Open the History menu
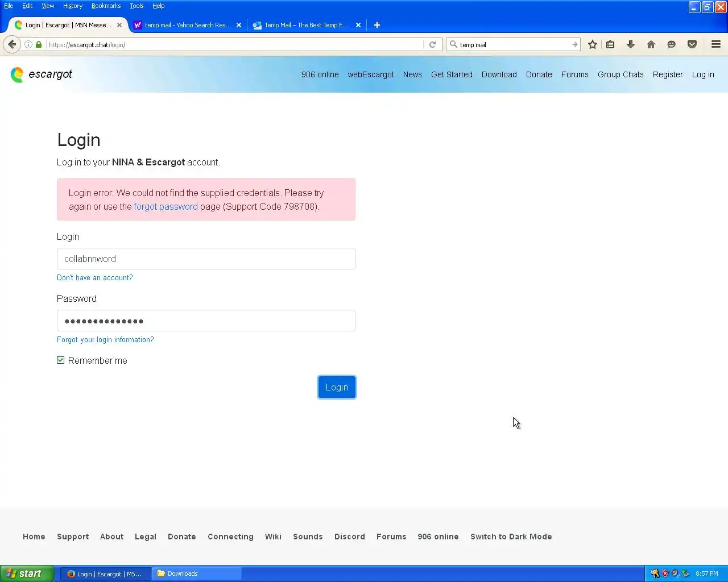Viewport: 728px width, 582px height. [x=73, y=6]
